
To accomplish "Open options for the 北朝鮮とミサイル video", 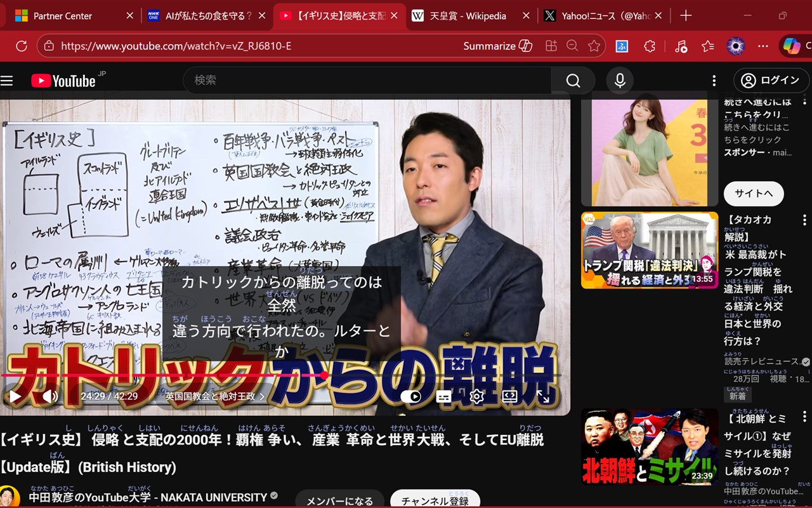I will click(804, 417).
